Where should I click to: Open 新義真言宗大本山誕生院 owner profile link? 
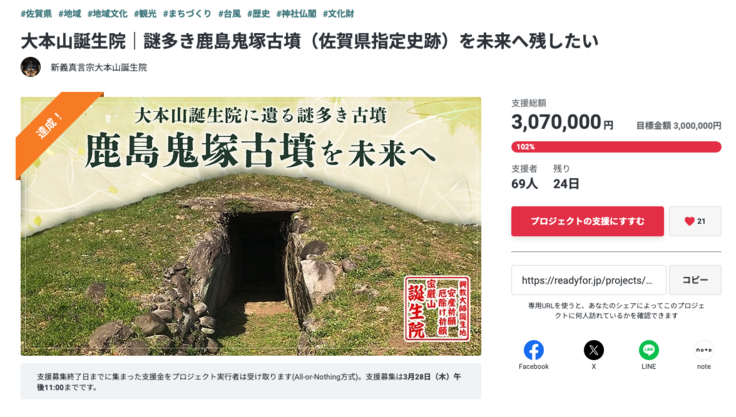coord(99,68)
